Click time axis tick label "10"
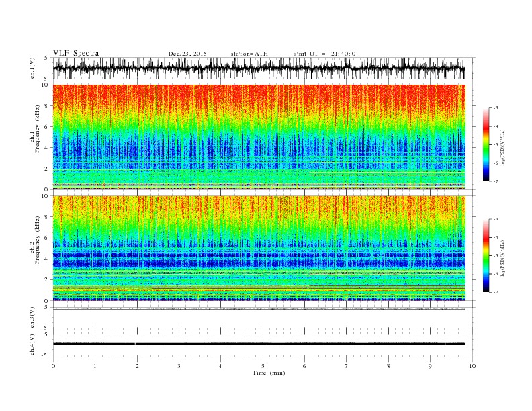The image size is (532, 411). pos(472,366)
